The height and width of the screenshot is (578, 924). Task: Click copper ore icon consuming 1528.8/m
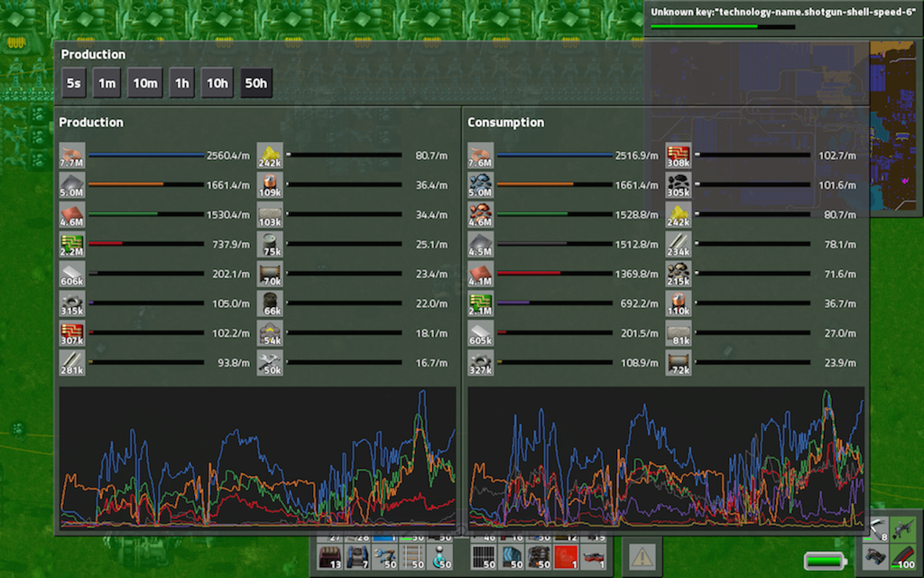click(481, 215)
